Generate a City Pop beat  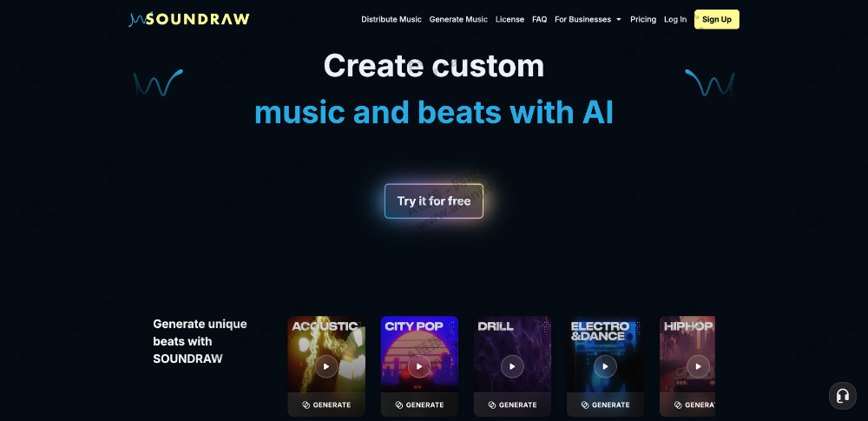pos(419,405)
